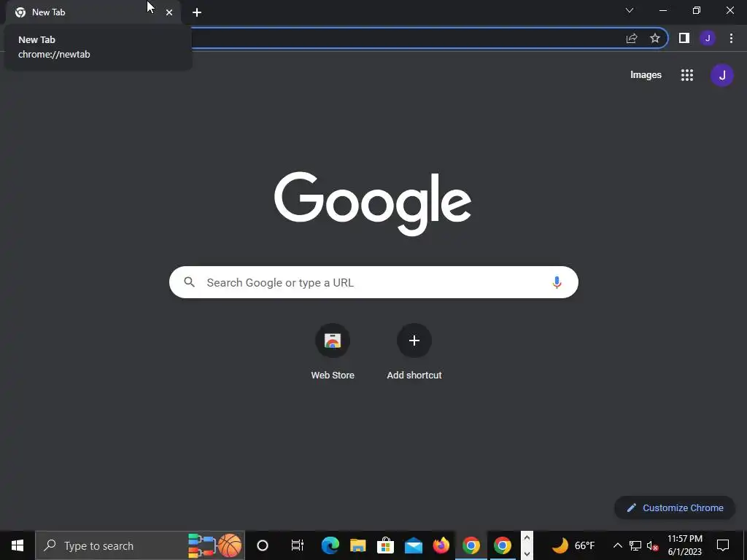The width and height of the screenshot is (747, 560).
Task: Open Customize Chrome button
Action: point(675,507)
